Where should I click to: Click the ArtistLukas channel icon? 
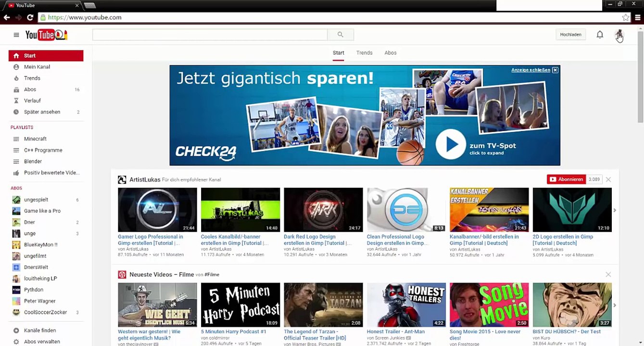(x=122, y=180)
